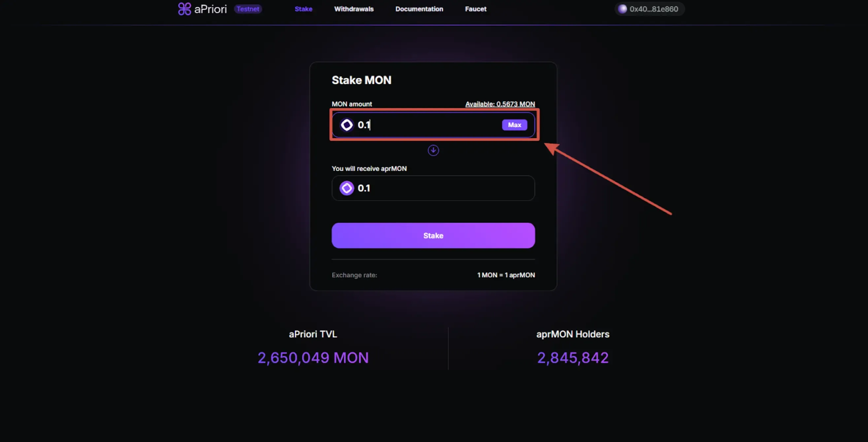Click the aprMON token icon in receive field
868x442 pixels.
[x=347, y=188]
